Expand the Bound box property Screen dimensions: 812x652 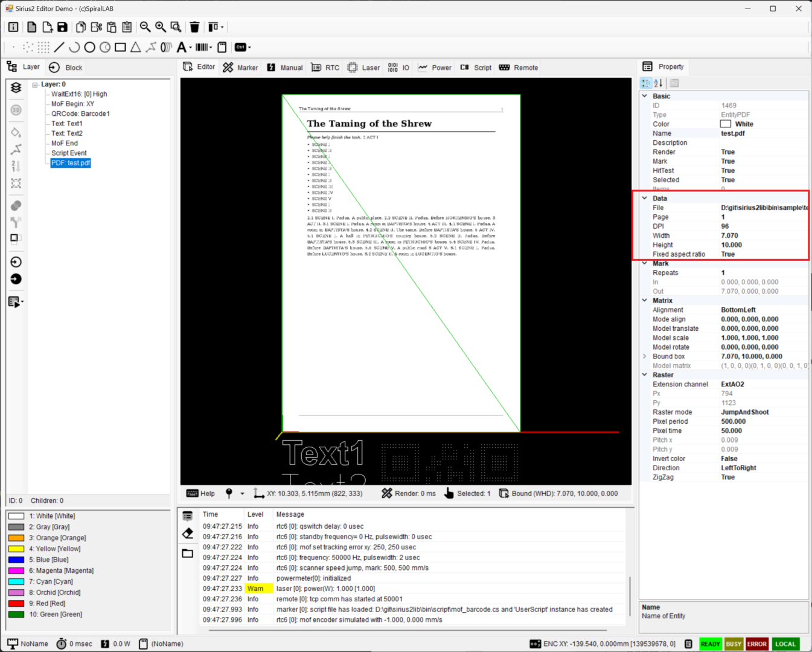[x=645, y=356]
